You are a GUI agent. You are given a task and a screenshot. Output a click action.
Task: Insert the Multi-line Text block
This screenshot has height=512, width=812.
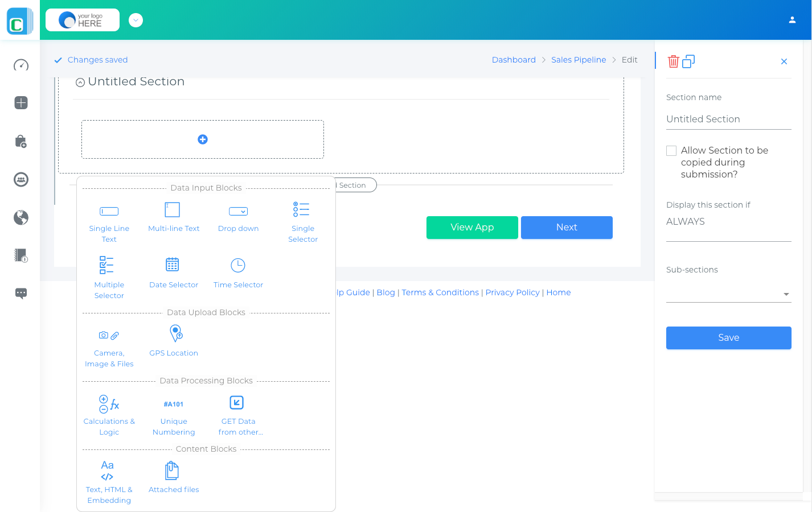point(174,217)
